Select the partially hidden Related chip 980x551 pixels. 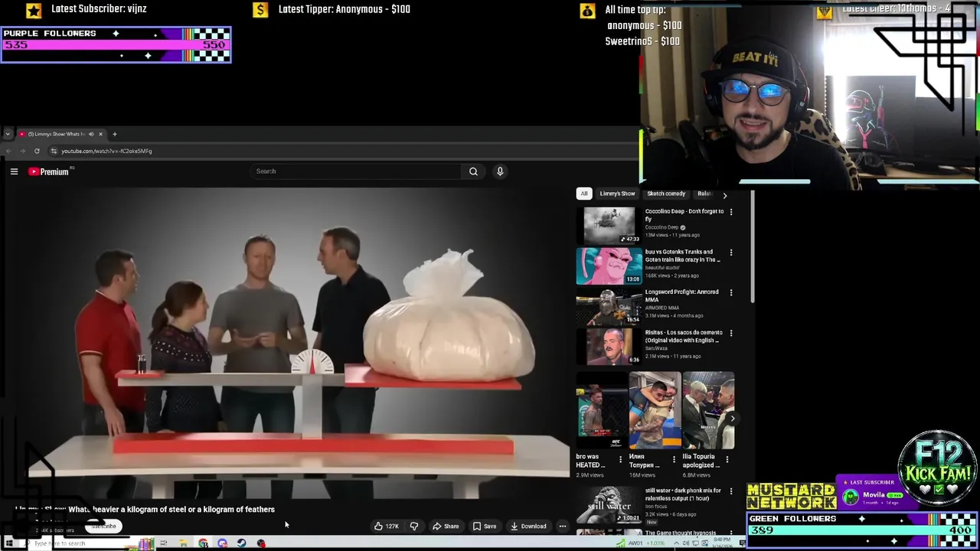tap(704, 194)
